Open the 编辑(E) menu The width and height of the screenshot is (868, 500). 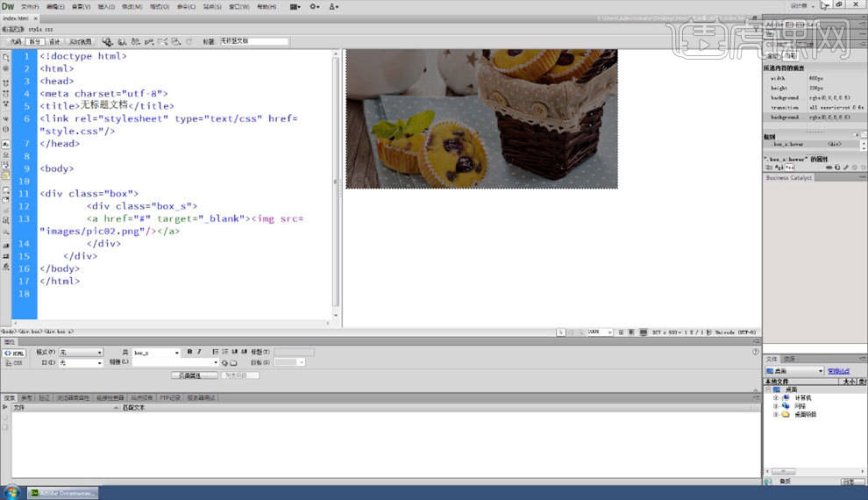[55, 7]
